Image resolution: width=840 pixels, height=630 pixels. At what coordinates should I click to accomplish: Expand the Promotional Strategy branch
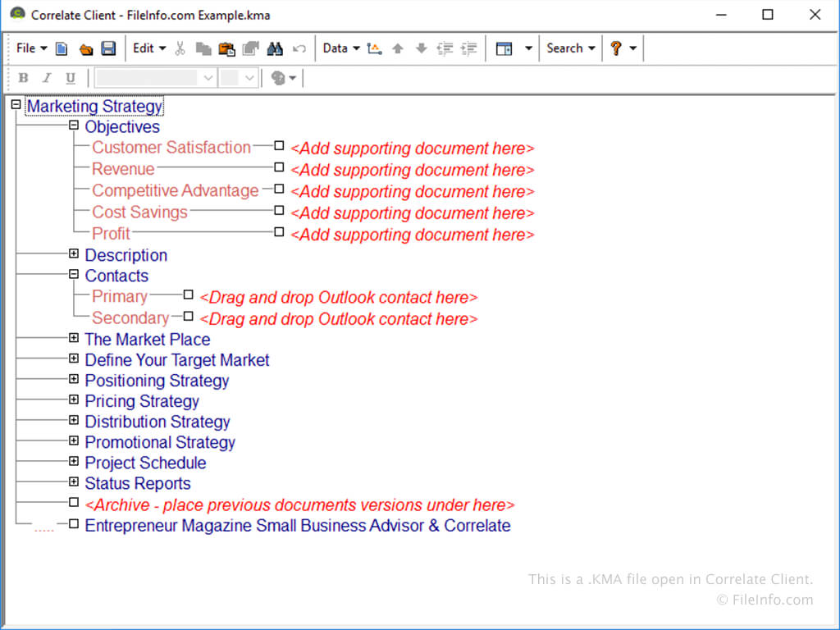pyautogui.click(x=74, y=441)
